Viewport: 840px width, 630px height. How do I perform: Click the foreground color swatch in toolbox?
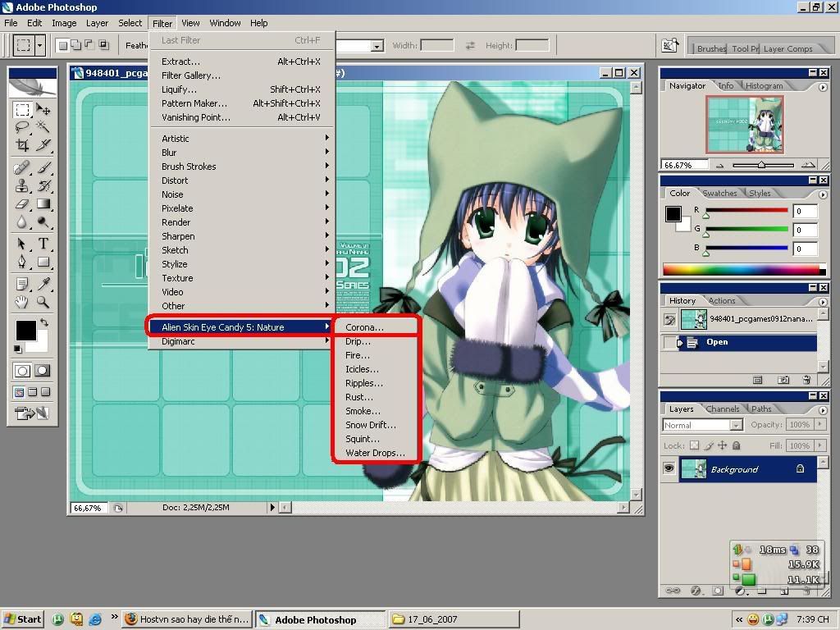(x=25, y=330)
